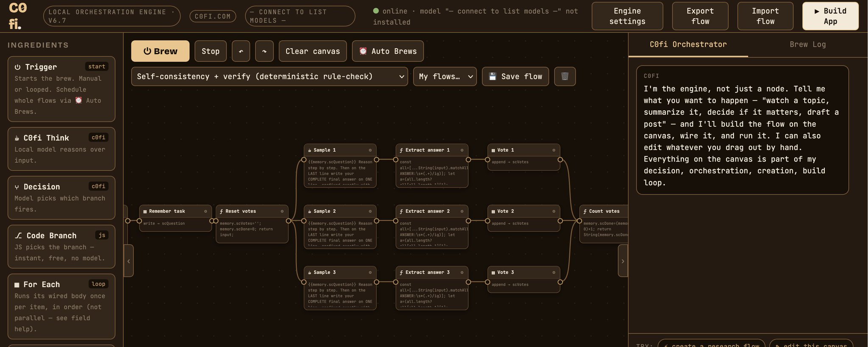The height and width of the screenshot is (347, 868).
Task: Select the C0fi Think ingredient card
Action: click(61, 149)
